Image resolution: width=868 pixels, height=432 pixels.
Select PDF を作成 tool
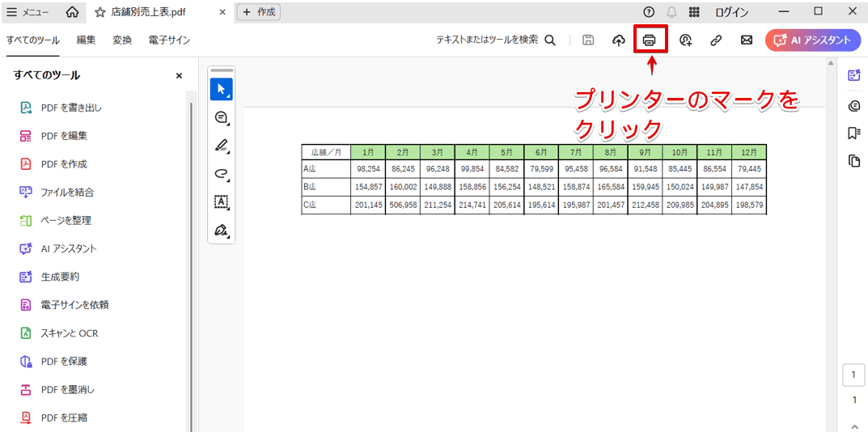(53, 164)
